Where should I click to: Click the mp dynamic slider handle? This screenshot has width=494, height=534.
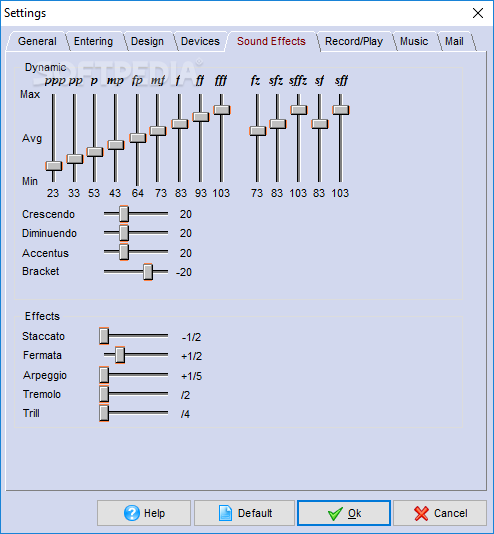(x=116, y=145)
